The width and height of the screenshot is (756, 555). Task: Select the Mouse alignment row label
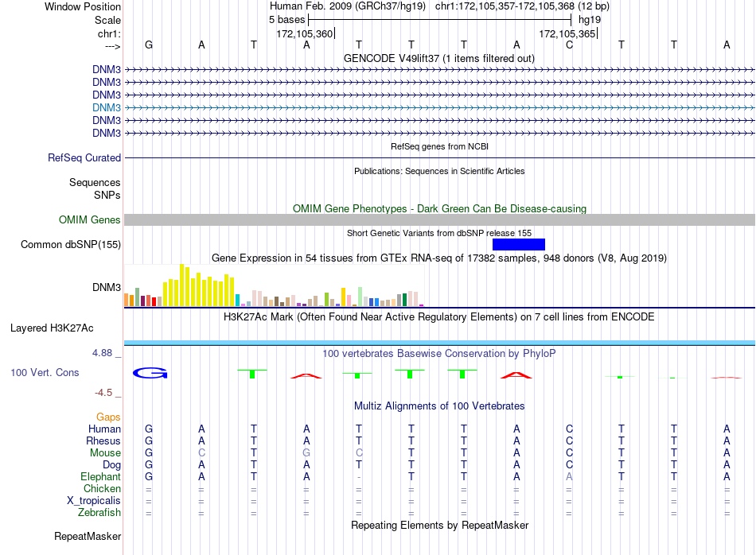[x=105, y=453]
